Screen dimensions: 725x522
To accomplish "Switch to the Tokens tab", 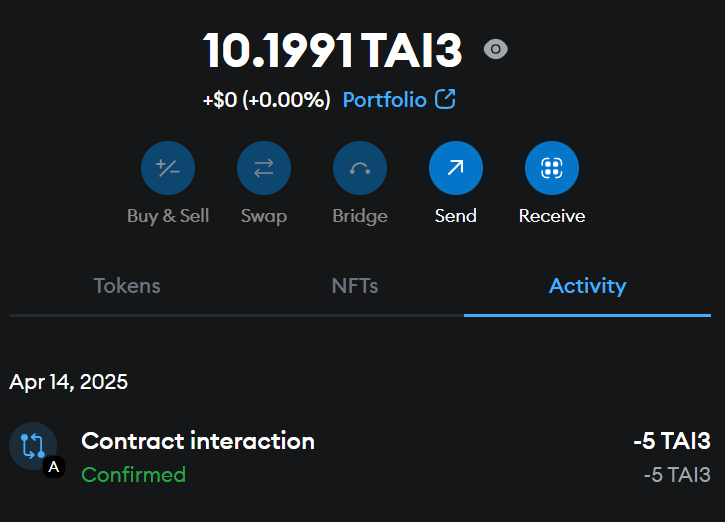I will [127, 286].
